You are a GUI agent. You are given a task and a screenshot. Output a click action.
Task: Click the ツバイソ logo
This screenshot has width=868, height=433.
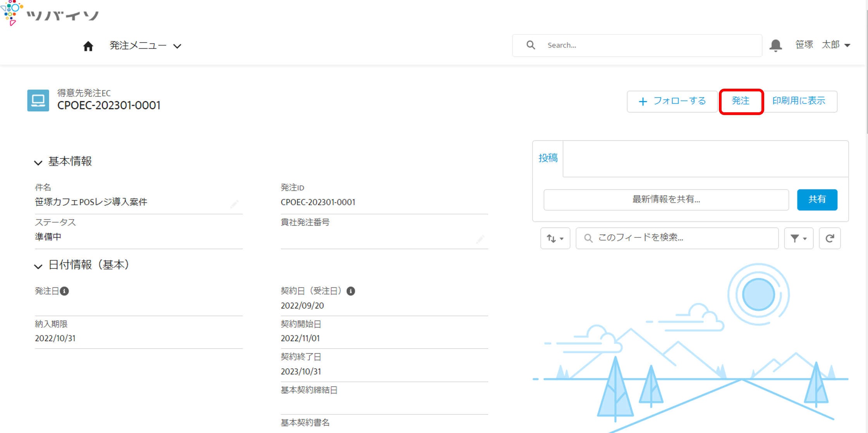pos(50,13)
